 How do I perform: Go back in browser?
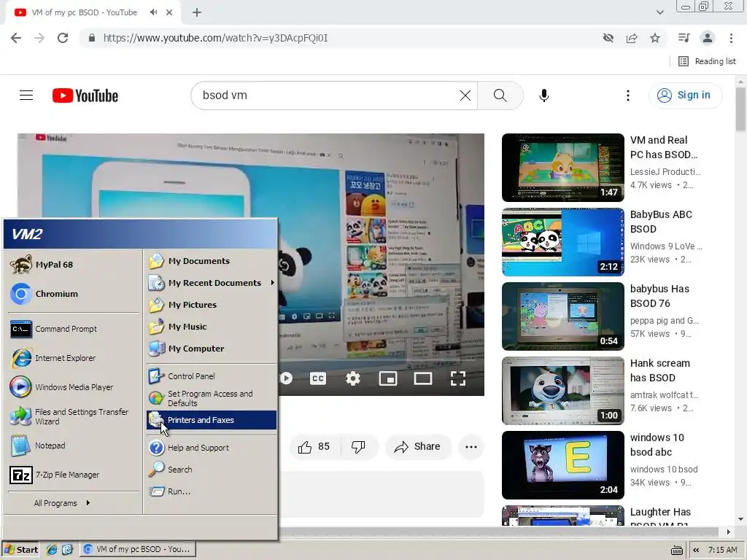16,38
